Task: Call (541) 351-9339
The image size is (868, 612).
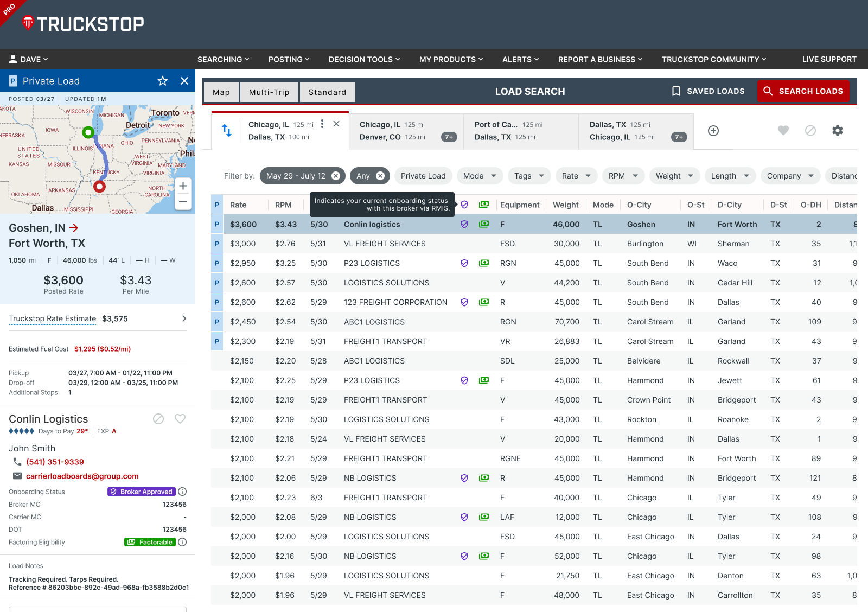Action: click(x=55, y=462)
